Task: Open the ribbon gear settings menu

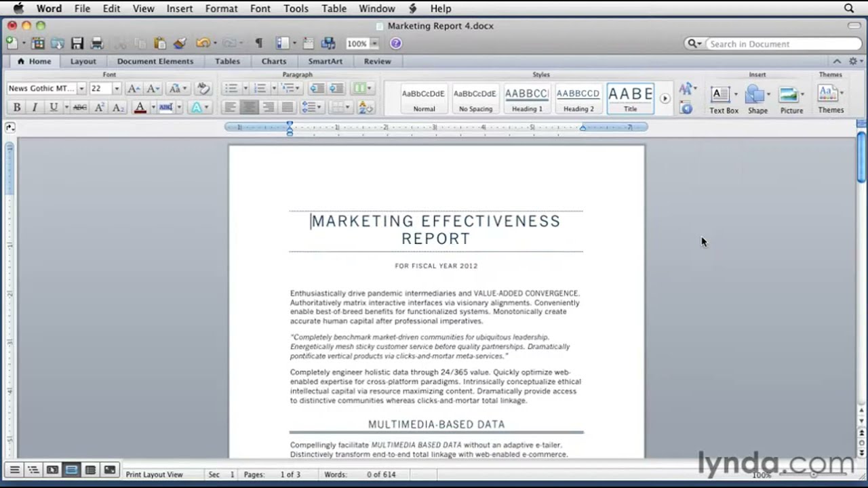Action: point(854,61)
